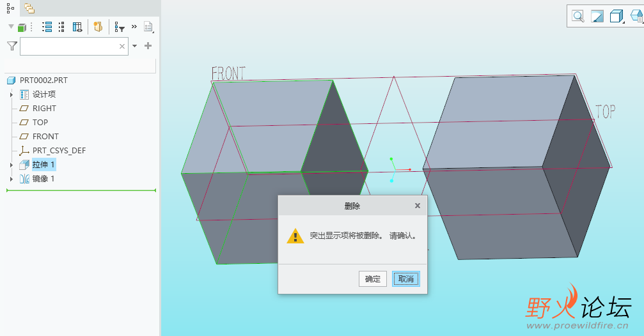Screen dimensions: 644x336
Task: Select PRT0002.PRT root node
Action: point(43,80)
